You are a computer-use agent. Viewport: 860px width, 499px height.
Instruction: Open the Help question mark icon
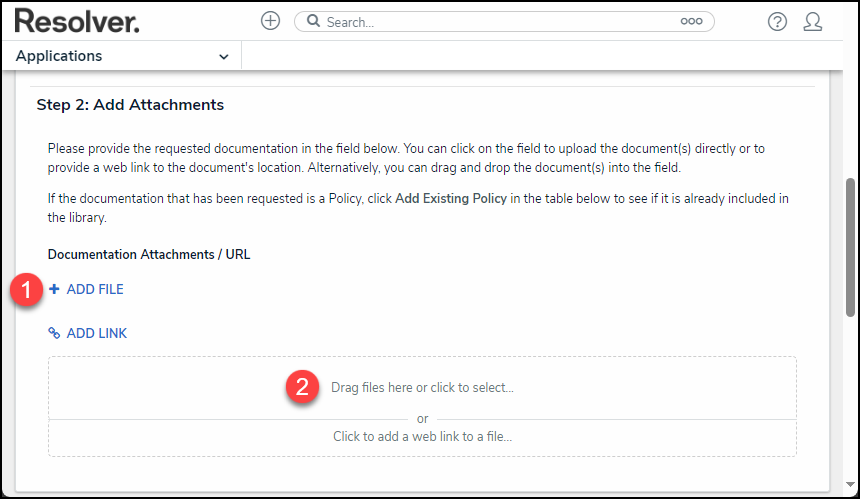pos(777,21)
